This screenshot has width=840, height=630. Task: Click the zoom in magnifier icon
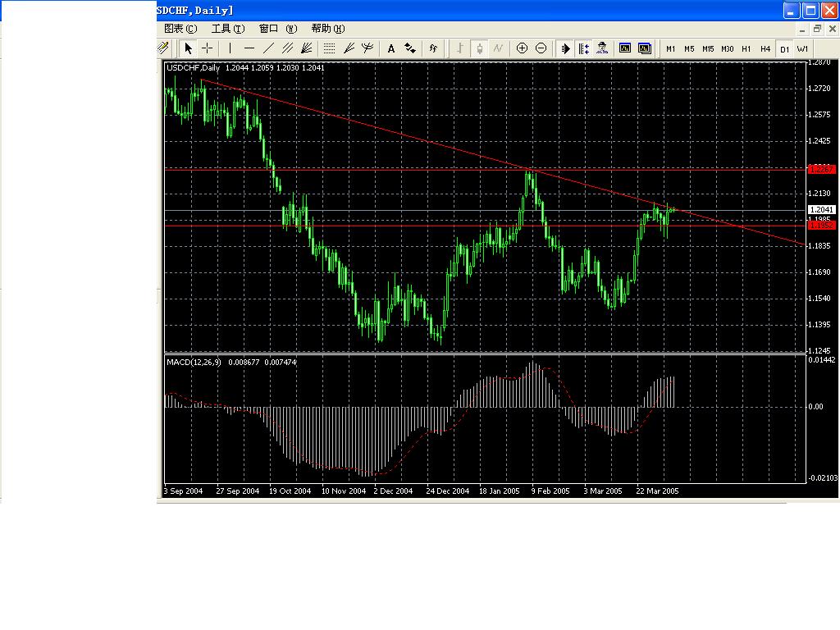[x=522, y=48]
